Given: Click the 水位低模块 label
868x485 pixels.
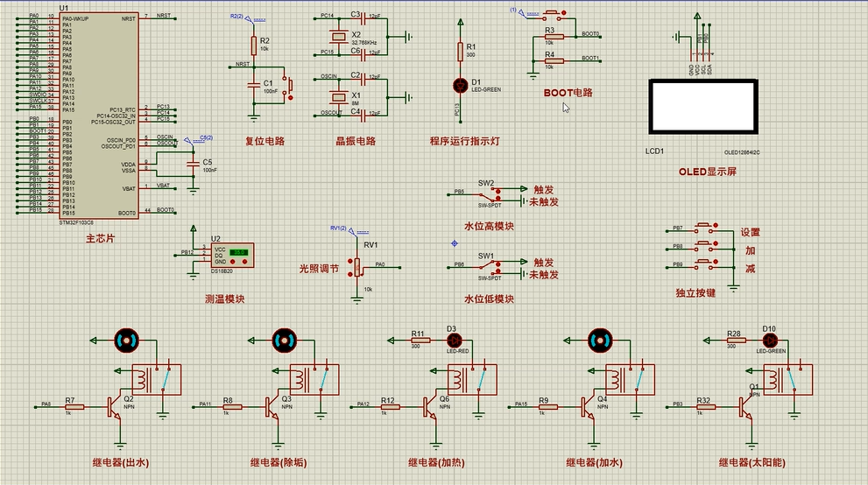Looking at the screenshot, I should (x=490, y=299).
